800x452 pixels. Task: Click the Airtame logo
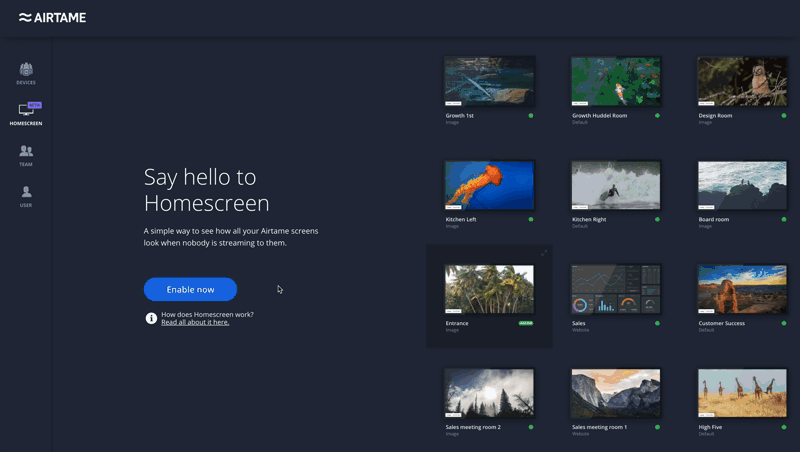(x=52, y=18)
